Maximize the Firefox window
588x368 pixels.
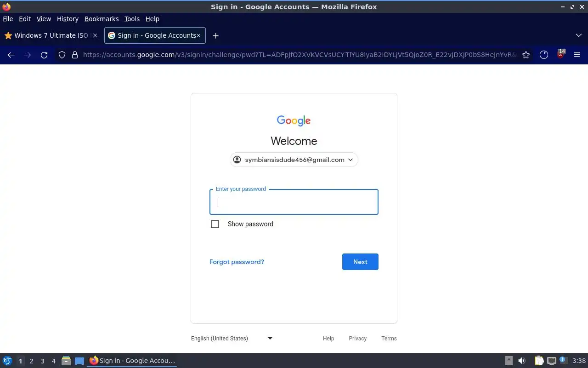click(572, 7)
